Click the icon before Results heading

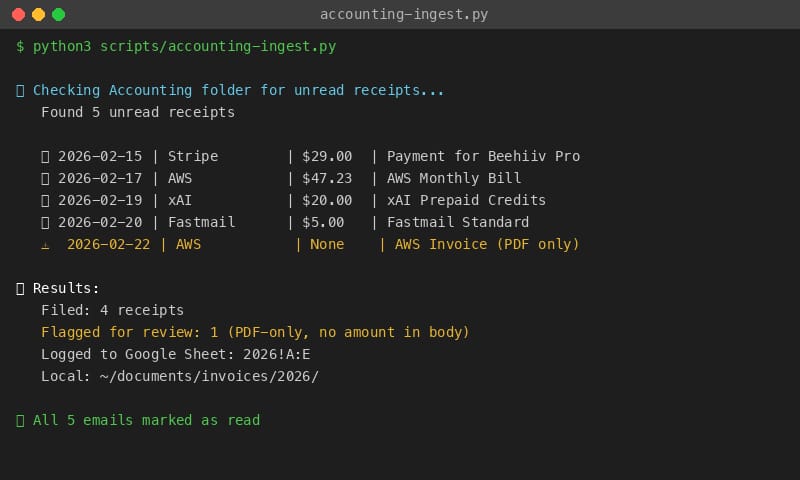[x=20, y=289]
